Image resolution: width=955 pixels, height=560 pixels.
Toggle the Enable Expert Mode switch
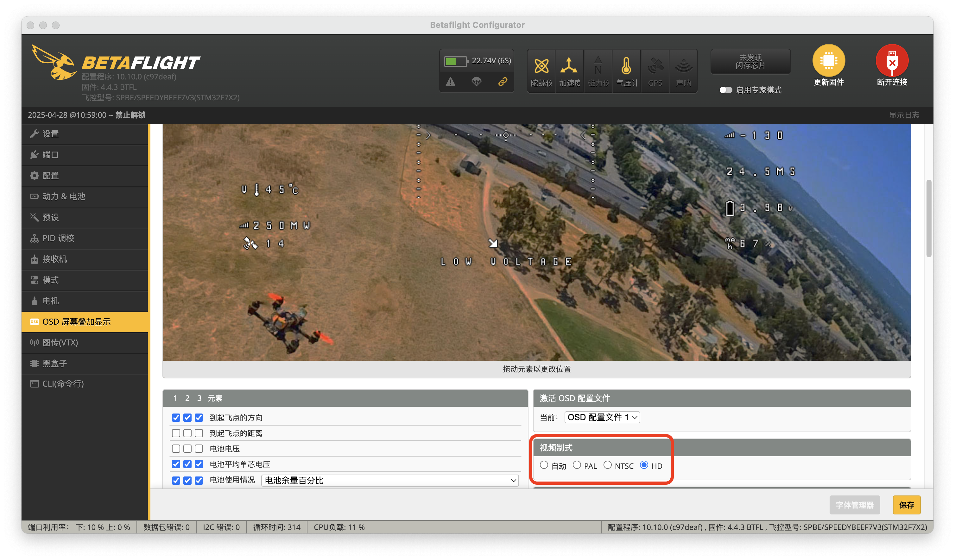[725, 90]
